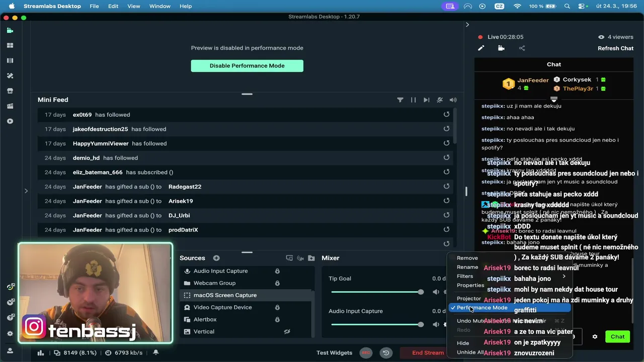Skip the current alert in Mini Feed
644x362 pixels.
click(x=427, y=100)
